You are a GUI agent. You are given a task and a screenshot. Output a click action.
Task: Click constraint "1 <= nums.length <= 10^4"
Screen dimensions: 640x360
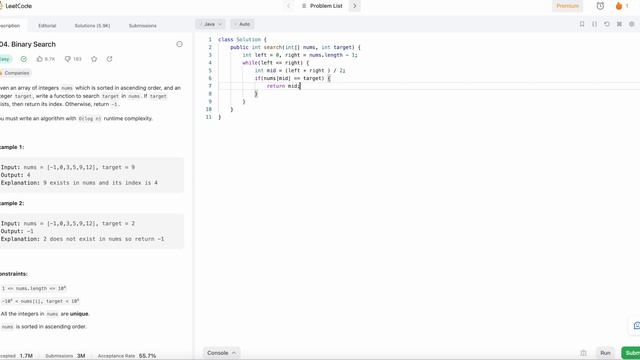pyautogui.click(x=33, y=289)
